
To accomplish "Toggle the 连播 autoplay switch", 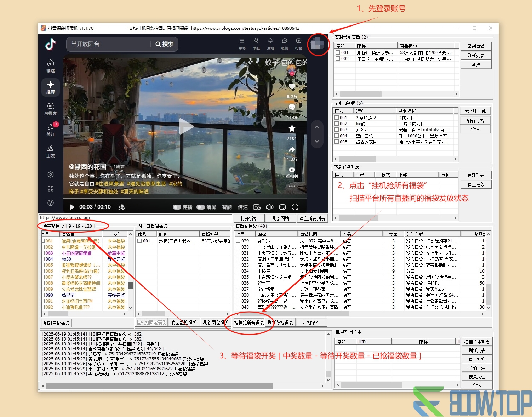I will (177, 207).
